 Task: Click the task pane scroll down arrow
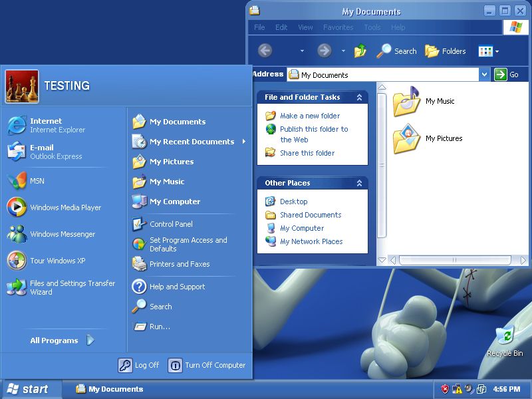coord(382,260)
